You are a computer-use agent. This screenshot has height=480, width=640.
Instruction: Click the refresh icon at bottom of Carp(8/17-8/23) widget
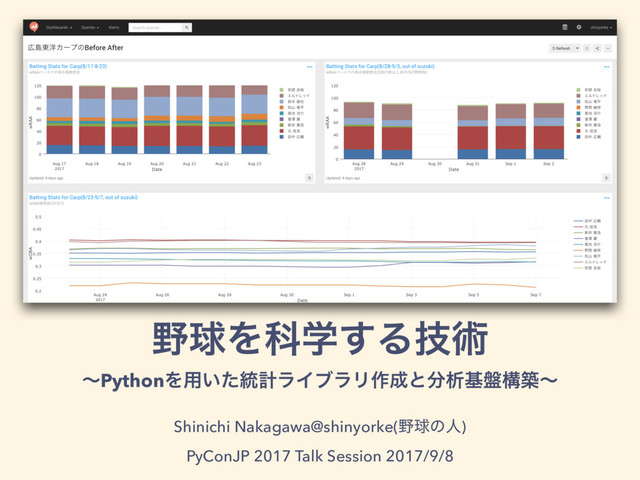(309, 178)
